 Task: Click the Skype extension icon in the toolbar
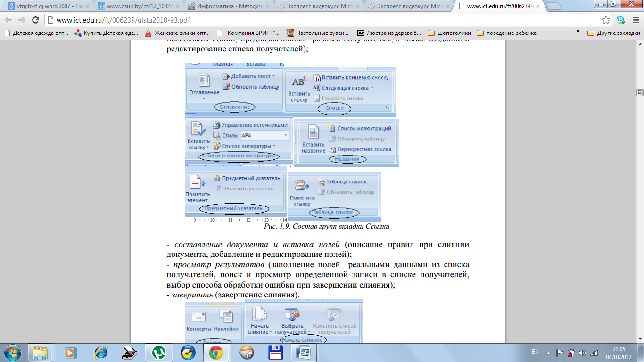pos(621,20)
